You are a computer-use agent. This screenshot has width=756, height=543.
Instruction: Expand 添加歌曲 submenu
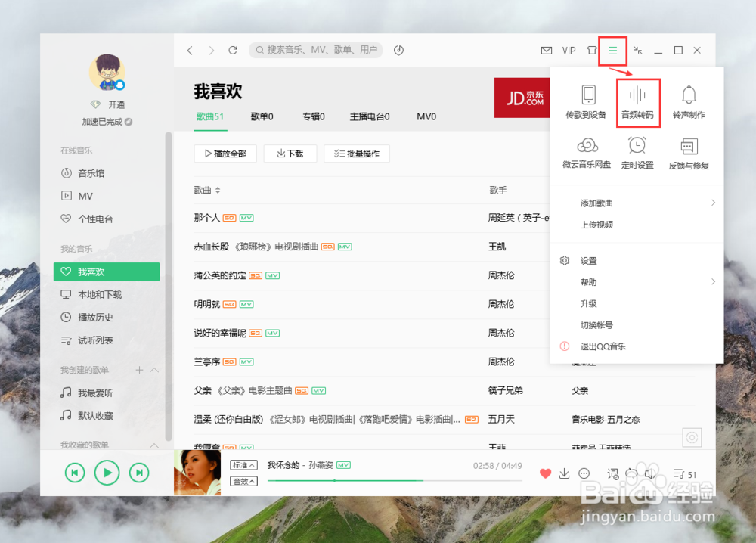point(637,203)
